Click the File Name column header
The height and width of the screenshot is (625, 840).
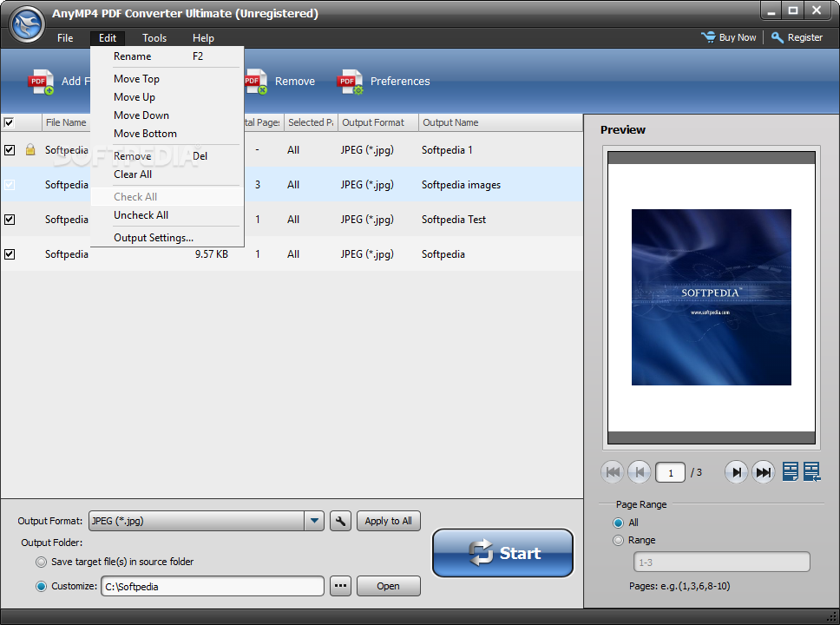(x=66, y=122)
